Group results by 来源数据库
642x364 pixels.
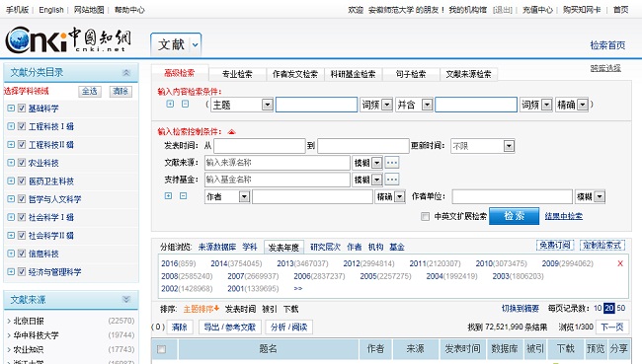pos(217,247)
